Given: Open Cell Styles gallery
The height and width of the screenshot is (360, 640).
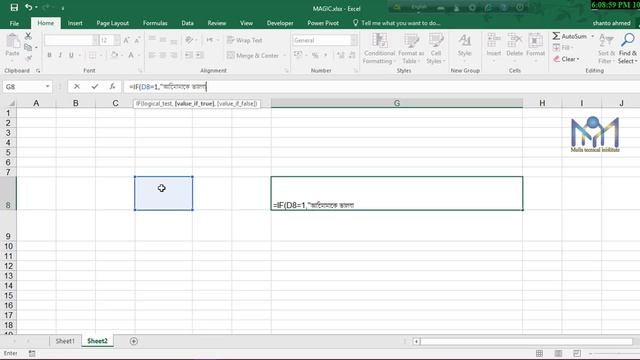Looking at the screenshot, I should tap(436, 49).
